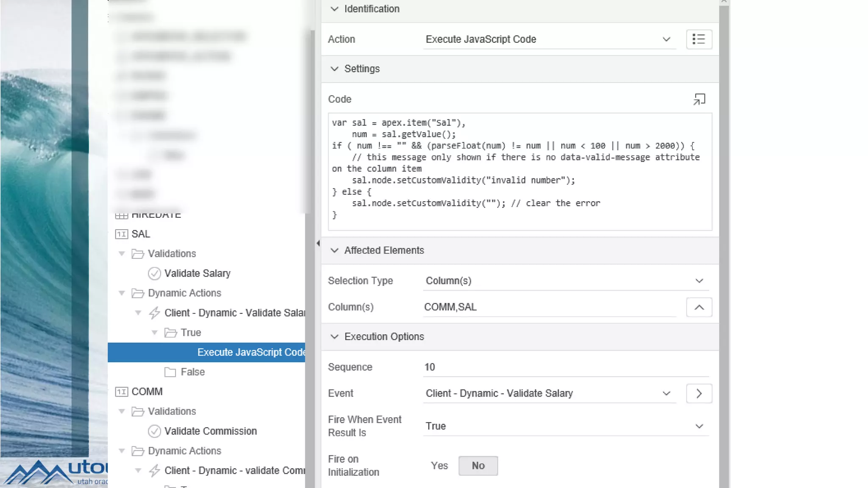Click the Selection Type label
The height and width of the screenshot is (488, 868).
pos(360,281)
